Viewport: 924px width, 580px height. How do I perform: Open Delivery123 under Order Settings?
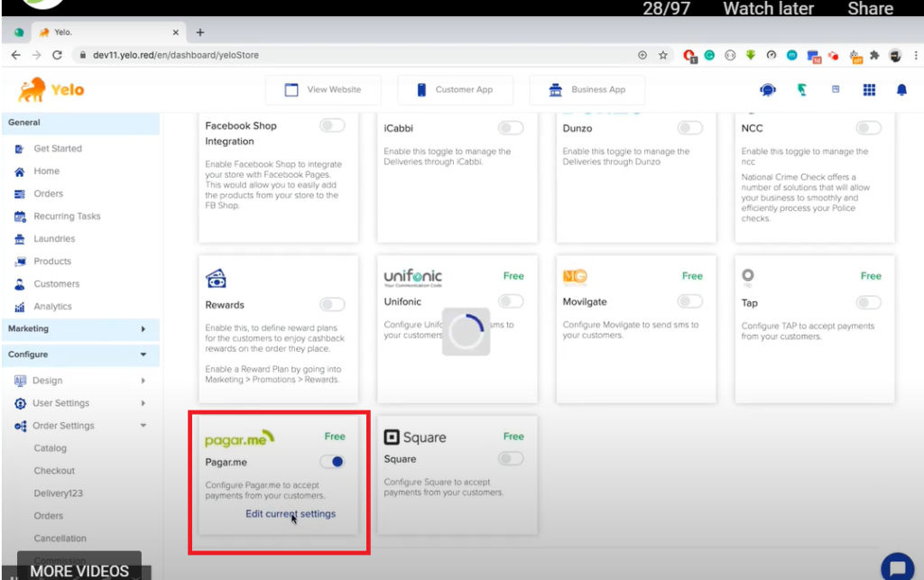tap(59, 493)
